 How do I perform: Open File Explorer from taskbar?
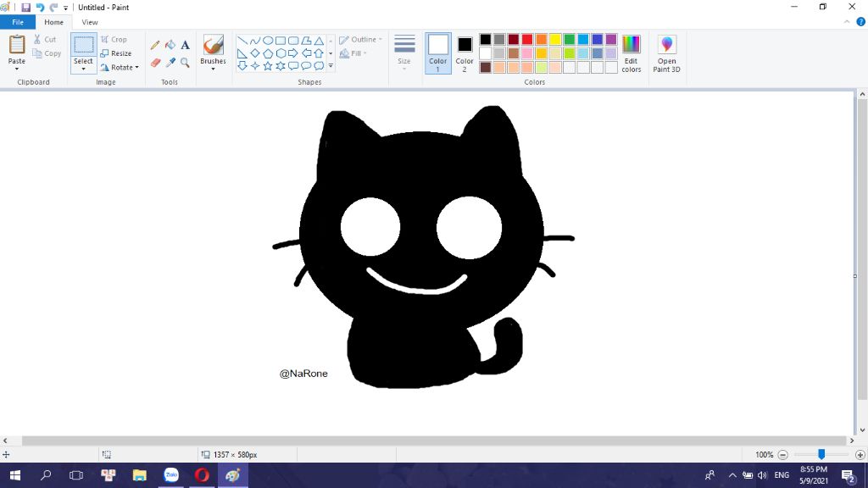(140, 475)
